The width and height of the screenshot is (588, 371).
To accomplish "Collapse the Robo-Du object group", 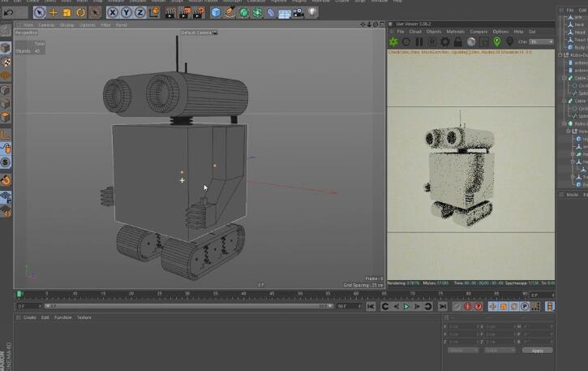I will click(x=560, y=55).
